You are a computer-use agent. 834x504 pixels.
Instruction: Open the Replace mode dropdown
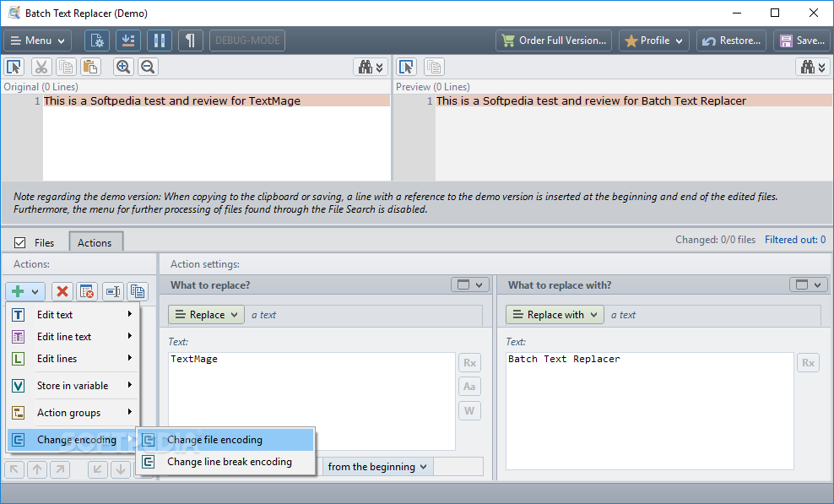pyautogui.click(x=206, y=315)
